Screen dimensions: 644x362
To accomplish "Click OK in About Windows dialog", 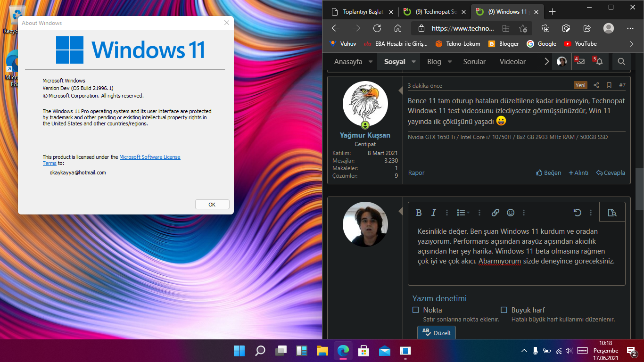I will tap(212, 204).
